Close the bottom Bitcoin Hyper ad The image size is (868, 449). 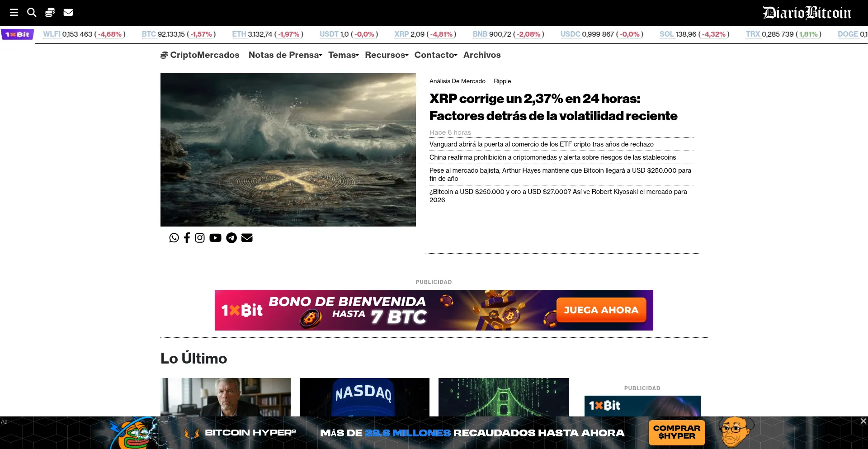[863, 421]
